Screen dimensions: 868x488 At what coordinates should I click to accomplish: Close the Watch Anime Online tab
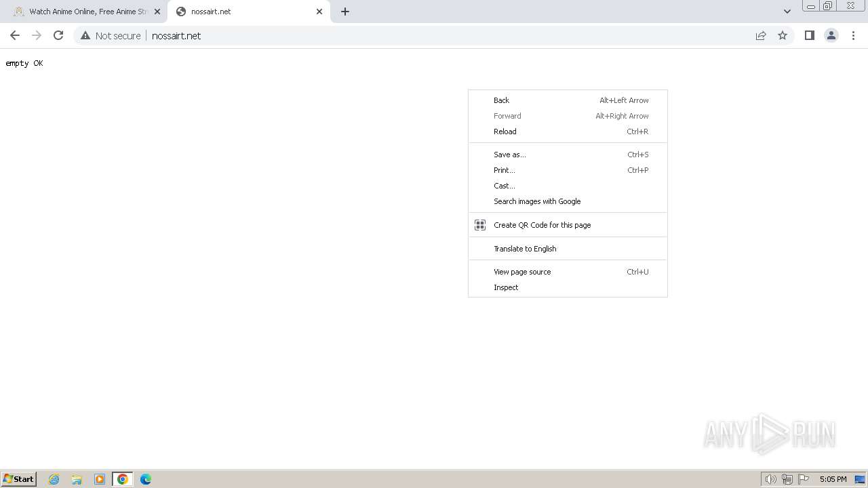pyautogui.click(x=157, y=12)
